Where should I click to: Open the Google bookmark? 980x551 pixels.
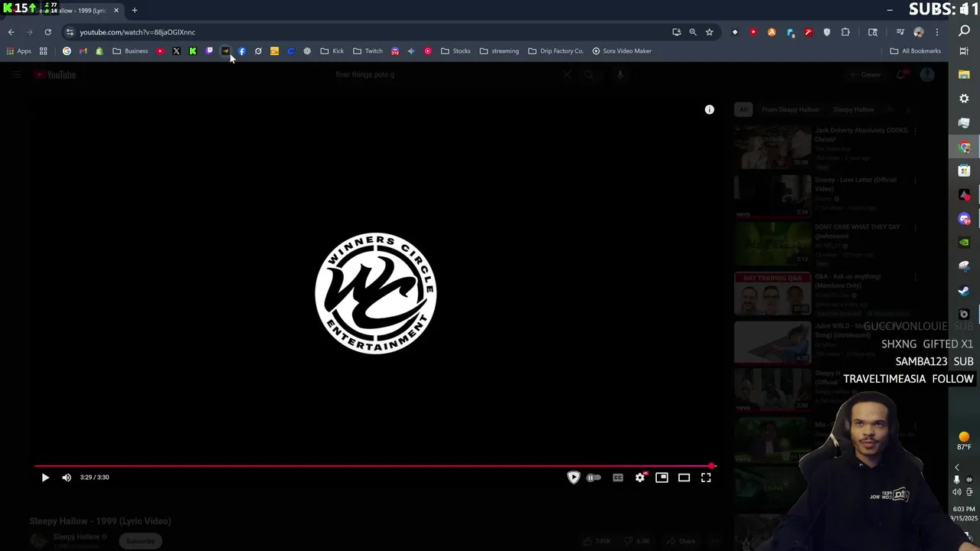(x=67, y=51)
